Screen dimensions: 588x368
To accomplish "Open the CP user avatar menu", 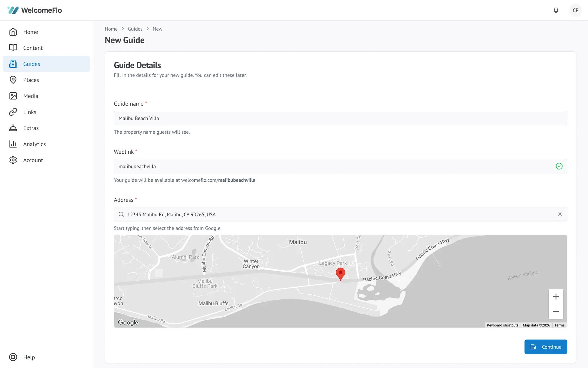I will [575, 10].
